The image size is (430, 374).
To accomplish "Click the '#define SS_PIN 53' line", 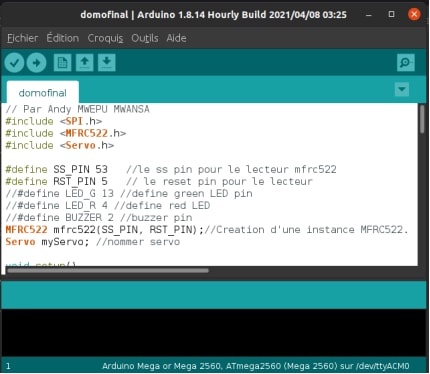I will pyautogui.click(x=171, y=169).
